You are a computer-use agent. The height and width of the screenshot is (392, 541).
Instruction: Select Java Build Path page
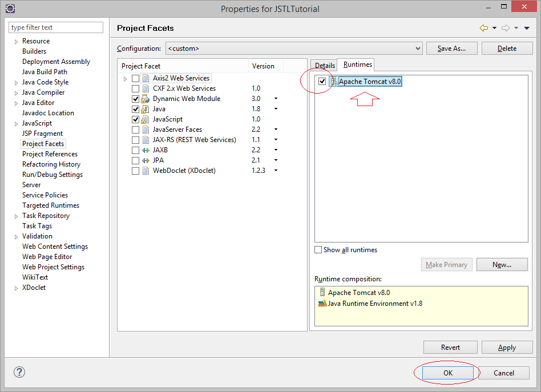point(45,72)
